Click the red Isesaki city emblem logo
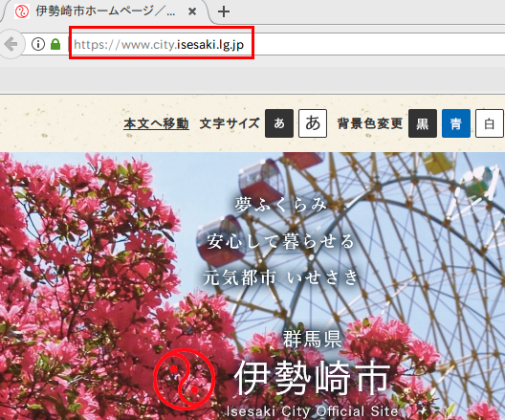The width and height of the screenshot is (505, 420). tap(184, 379)
